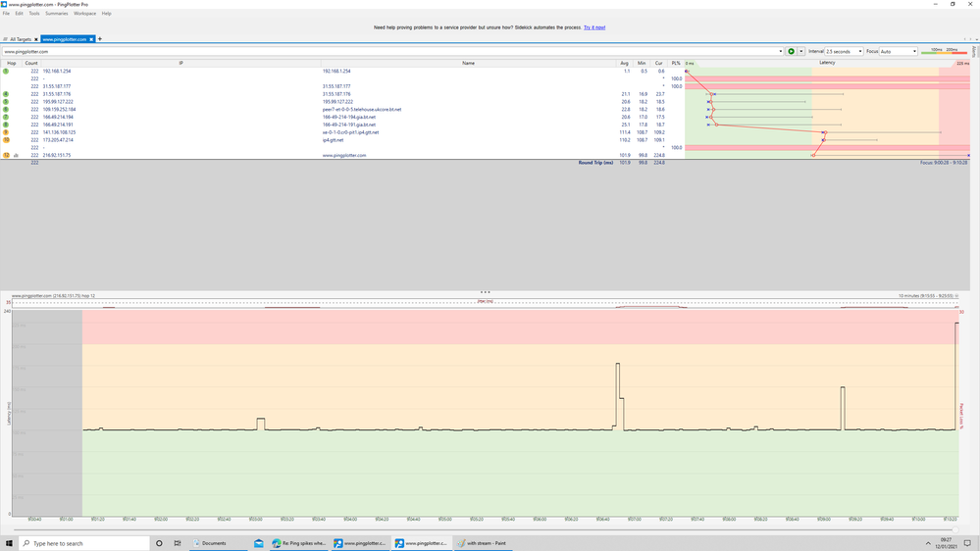Select hop 1 green circle marker
This screenshot has width=980, height=551.
coord(6,72)
